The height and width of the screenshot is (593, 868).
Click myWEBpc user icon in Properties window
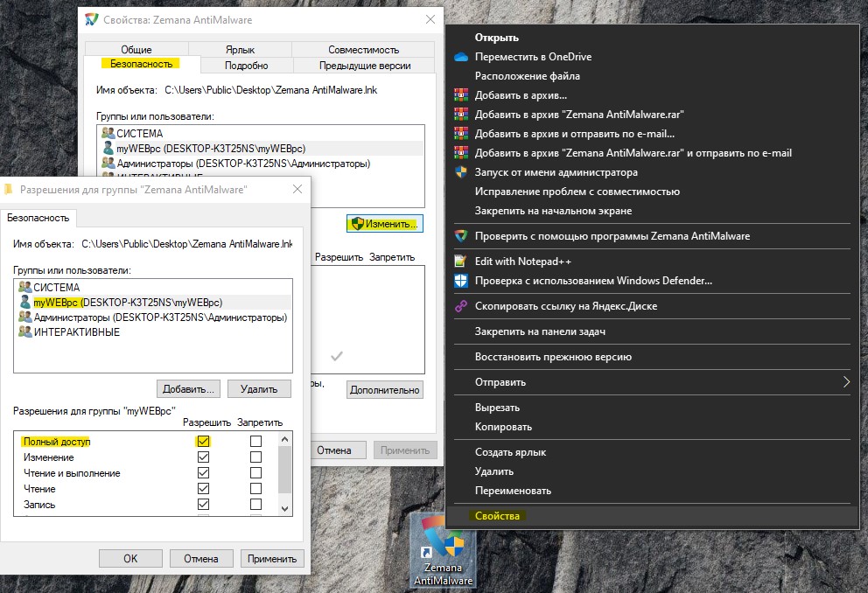coord(108,149)
